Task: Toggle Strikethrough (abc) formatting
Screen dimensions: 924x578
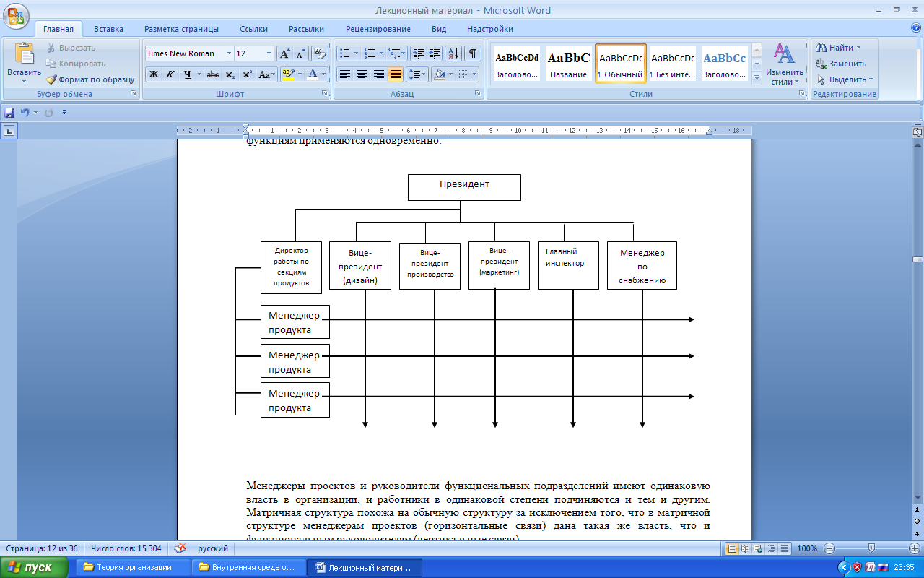Action: pyautogui.click(x=213, y=74)
